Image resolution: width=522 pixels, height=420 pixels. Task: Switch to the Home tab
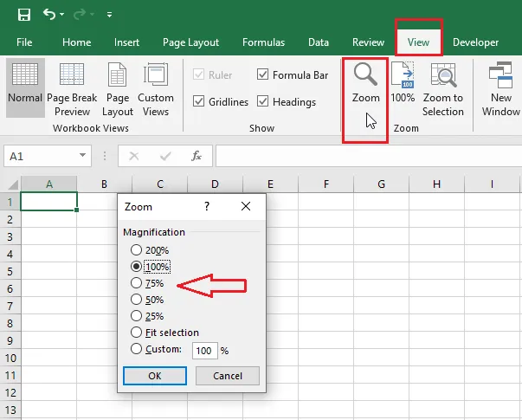pyautogui.click(x=76, y=42)
